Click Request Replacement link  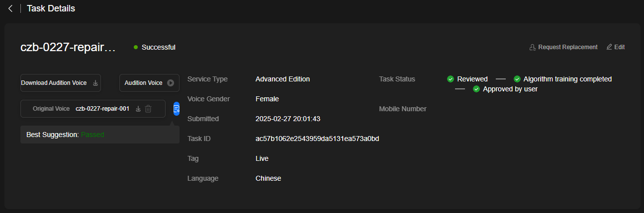click(x=564, y=47)
